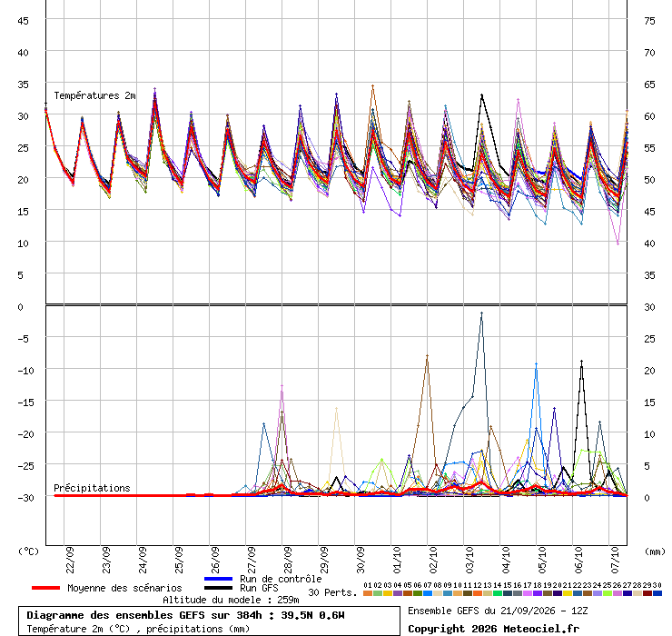Click the 'Diagramme des ensembles GEFS' title box
The height and width of the screenshot is (636, 672).
point(209,621)
